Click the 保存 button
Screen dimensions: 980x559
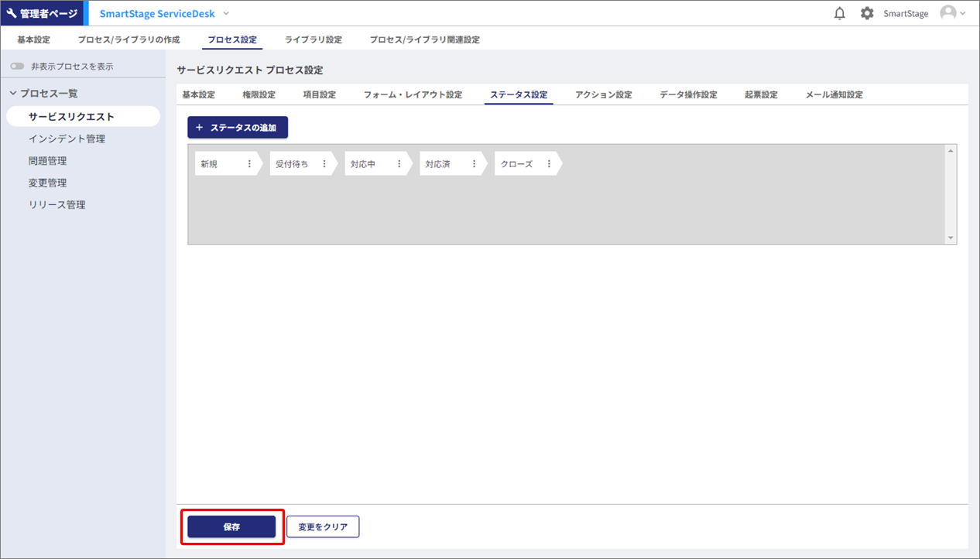point(231,526)
